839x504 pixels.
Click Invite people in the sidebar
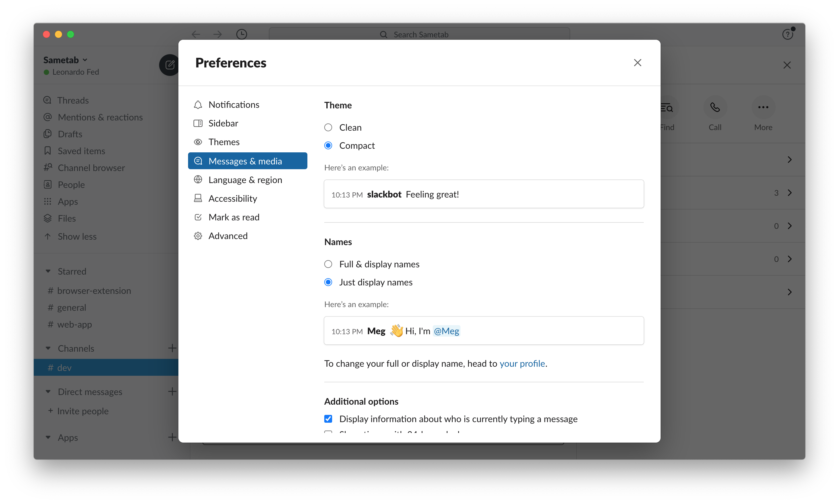tap(83, 411)
